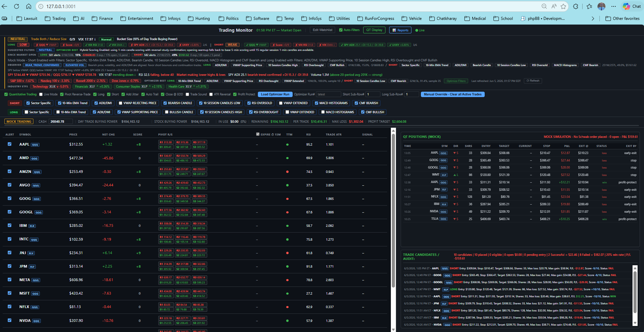Screen dimensions: 644x332
Task: Click the Edit Watchlist button
Action: (x=322, y=30)
